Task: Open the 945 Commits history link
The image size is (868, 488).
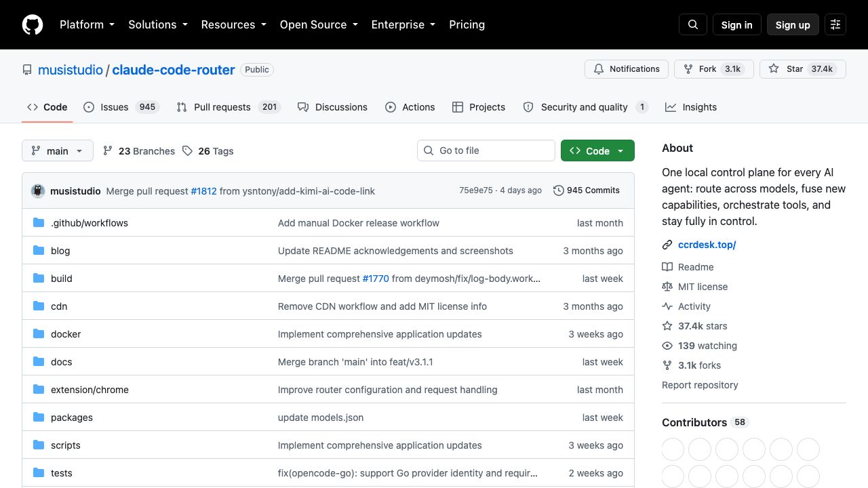Action: [587, 190]
